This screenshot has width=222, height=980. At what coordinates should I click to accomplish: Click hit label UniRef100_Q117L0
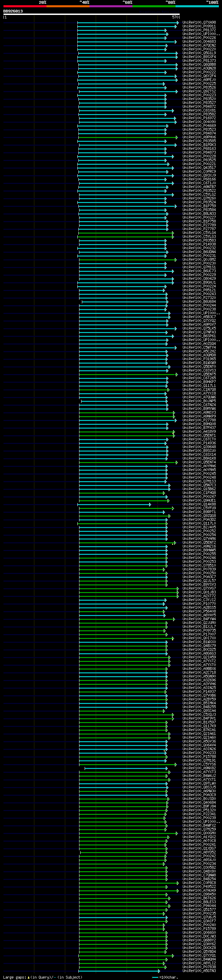click(199, 524)
